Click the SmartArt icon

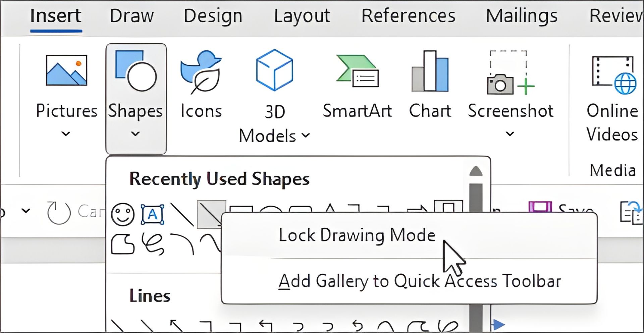pos(357,71)
